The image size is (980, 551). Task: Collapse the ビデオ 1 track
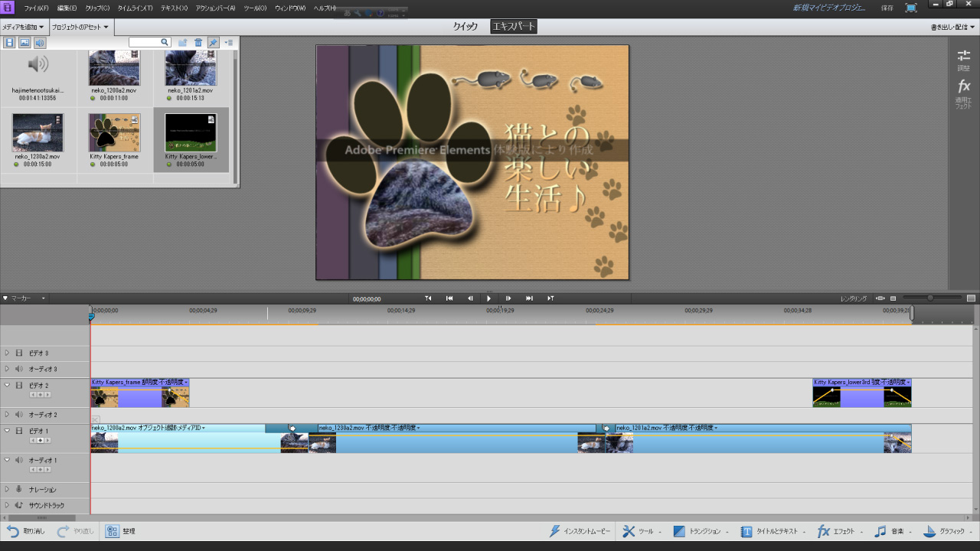[8, 431]
